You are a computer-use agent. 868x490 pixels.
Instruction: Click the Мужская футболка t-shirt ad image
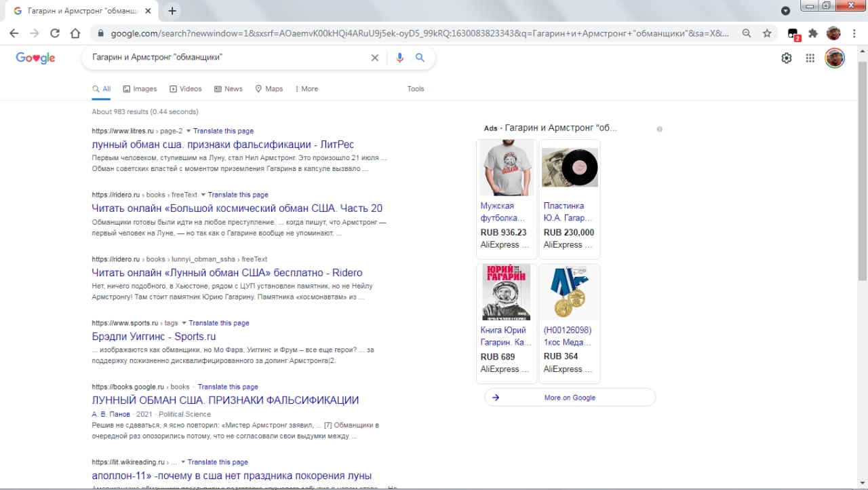[x=507, y=168]
